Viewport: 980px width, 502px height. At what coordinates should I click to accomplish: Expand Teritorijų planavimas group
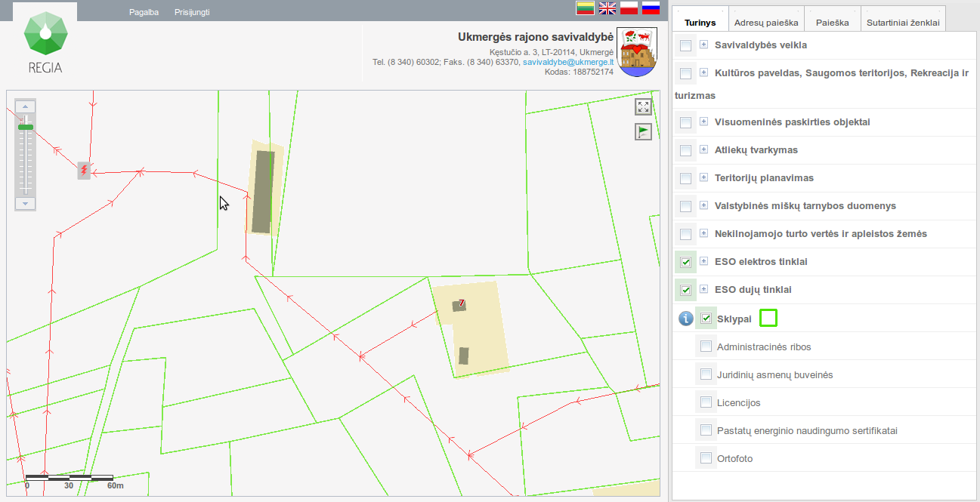(703, 177)
